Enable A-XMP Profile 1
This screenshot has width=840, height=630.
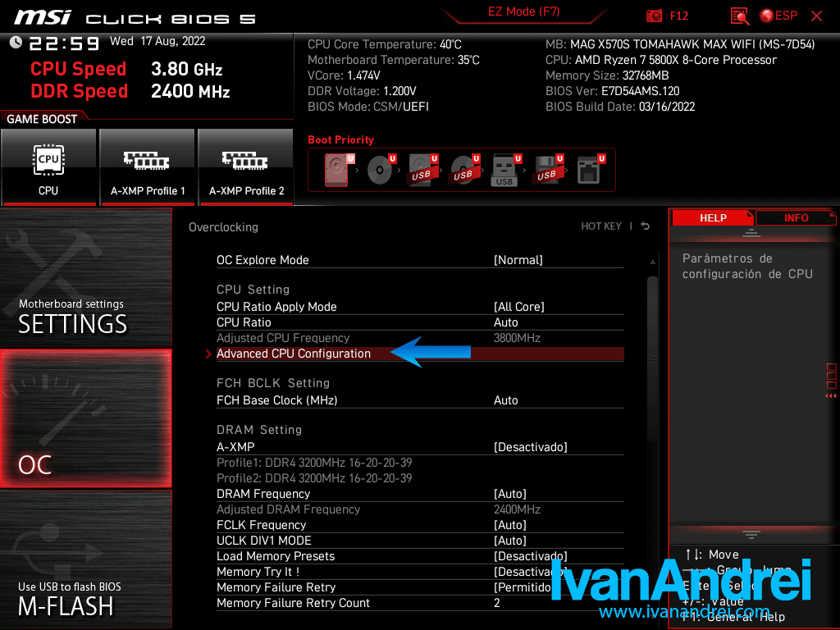click(148, 167)
